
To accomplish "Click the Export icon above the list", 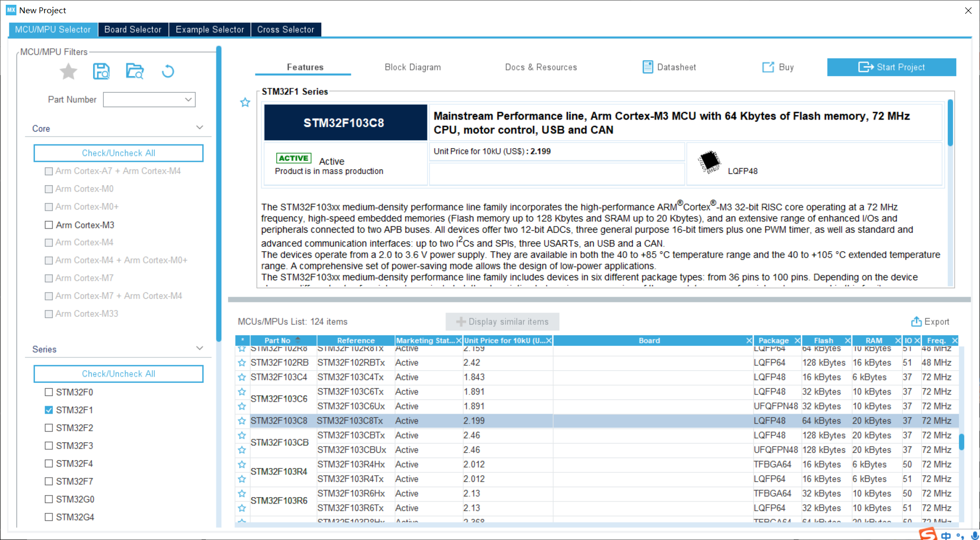I will (916, 322).
